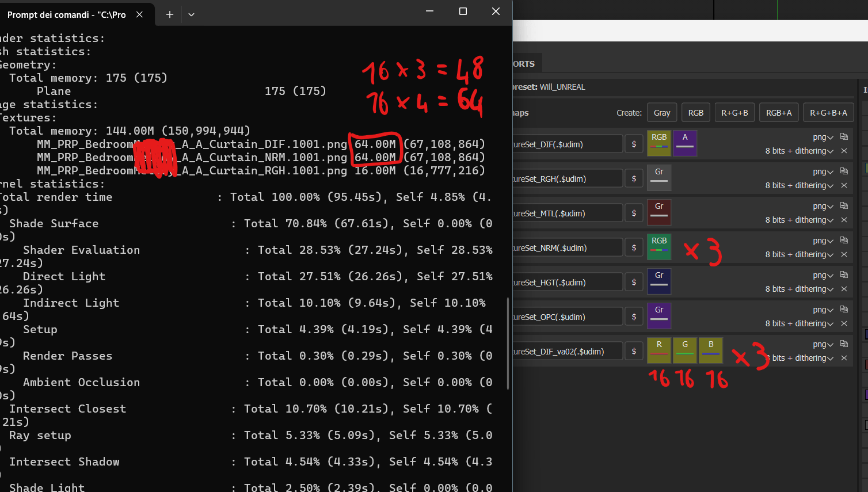Duplicate the MTL output map
868x492 pixels.
(x=844, y=206)
